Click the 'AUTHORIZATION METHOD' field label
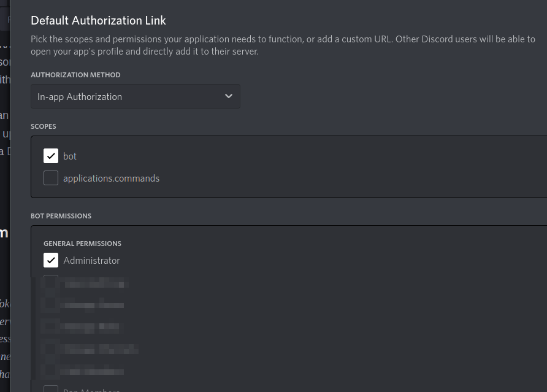The width and height of the screenshot is (547, 392). pyautogui.click(x=75, y=75)
